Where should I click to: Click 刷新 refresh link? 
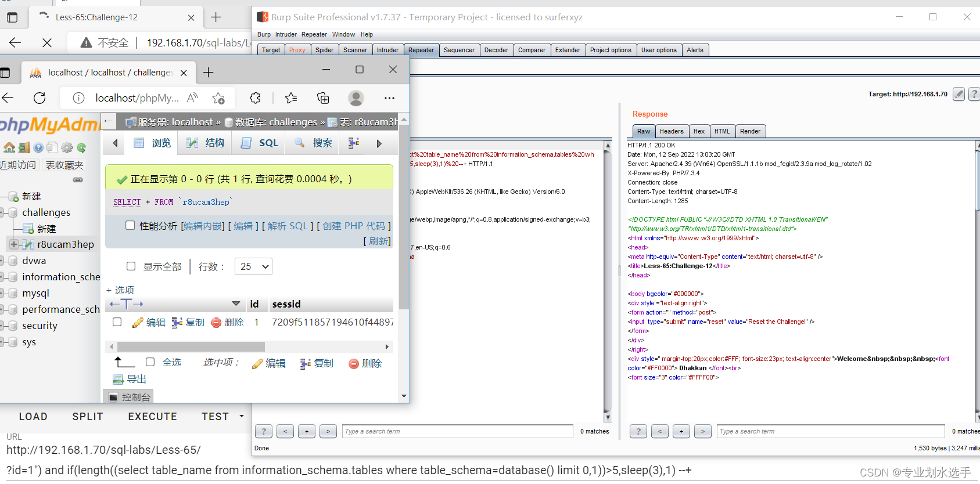point(379,241)
